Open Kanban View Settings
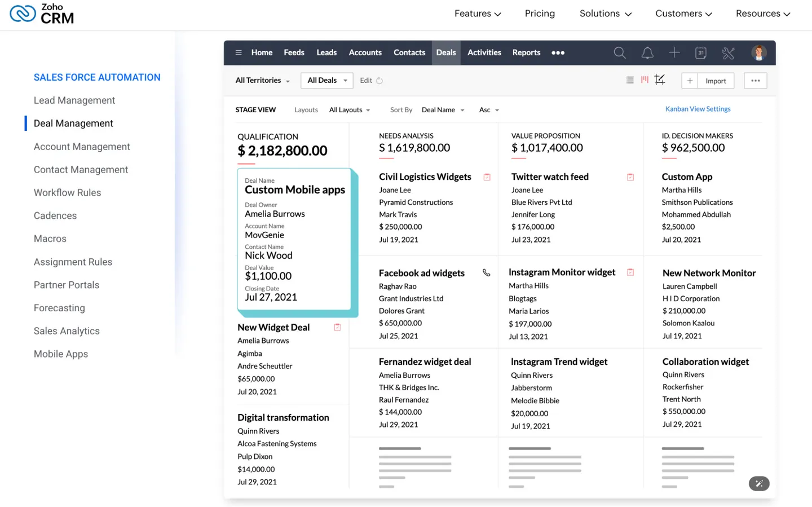Image resolution: width=812 pixels, height=507 pixels. (698, 109)
